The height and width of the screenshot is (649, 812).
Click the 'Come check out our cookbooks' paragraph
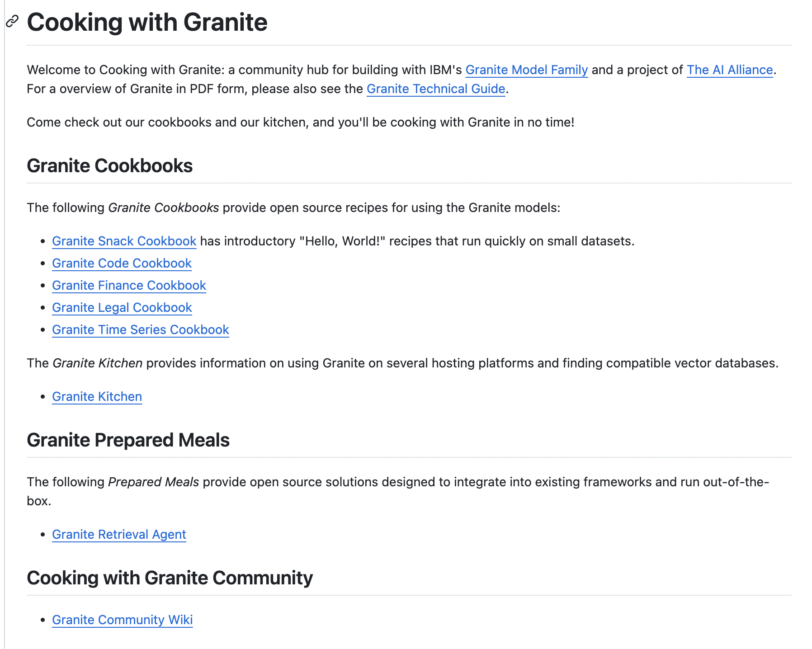click(301, 122)
